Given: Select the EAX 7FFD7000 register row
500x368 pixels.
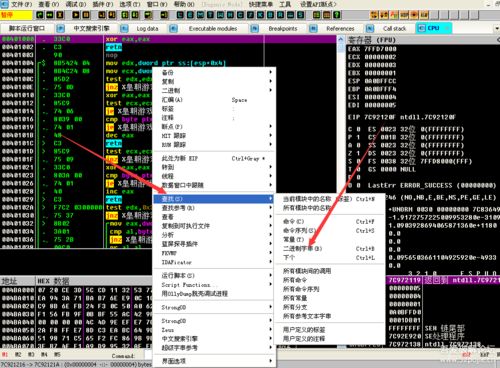Looking at the screenshot, I should point(373,49).
